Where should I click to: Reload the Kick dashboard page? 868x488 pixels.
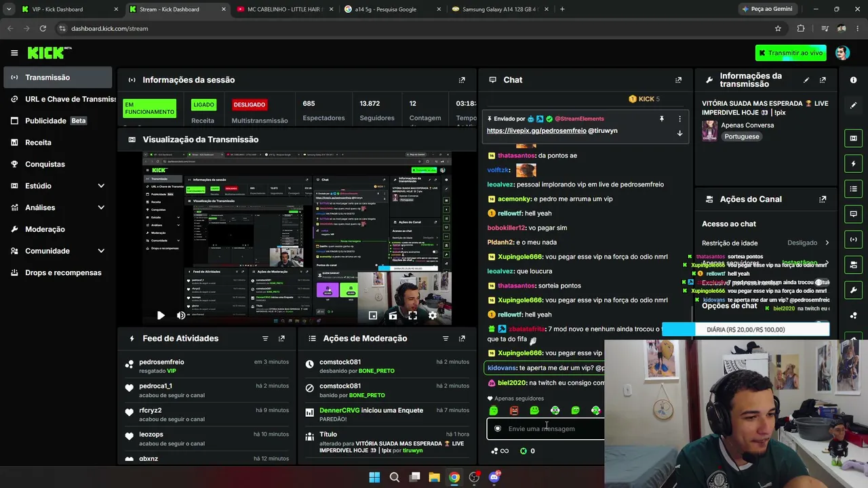point(43,28)
